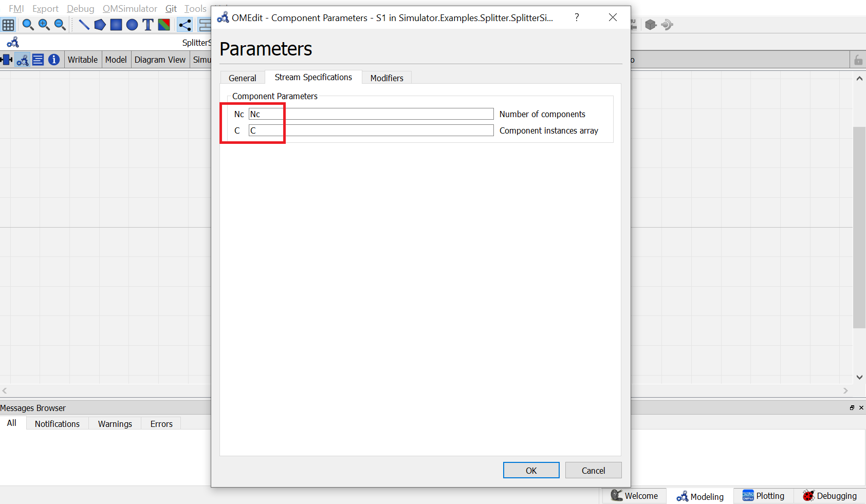Show All messages tab
Viewport: 866px width, 504px height.
[11, 423]
